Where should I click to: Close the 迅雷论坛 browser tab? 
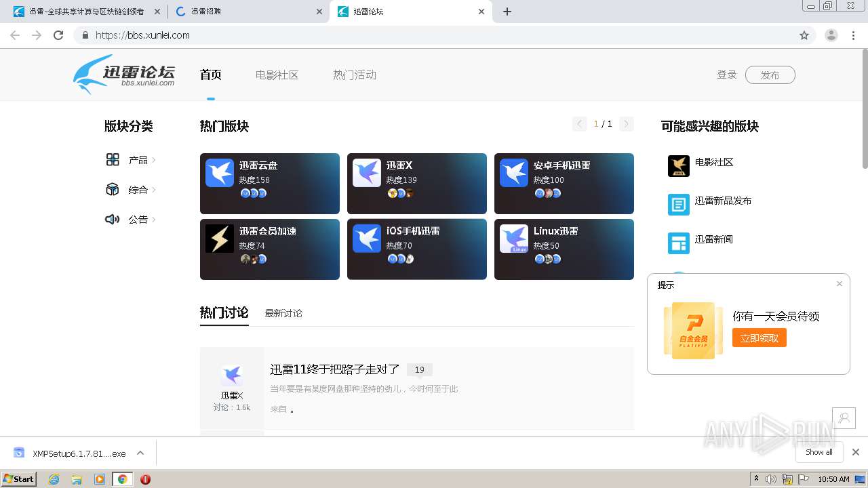[481, 12]
